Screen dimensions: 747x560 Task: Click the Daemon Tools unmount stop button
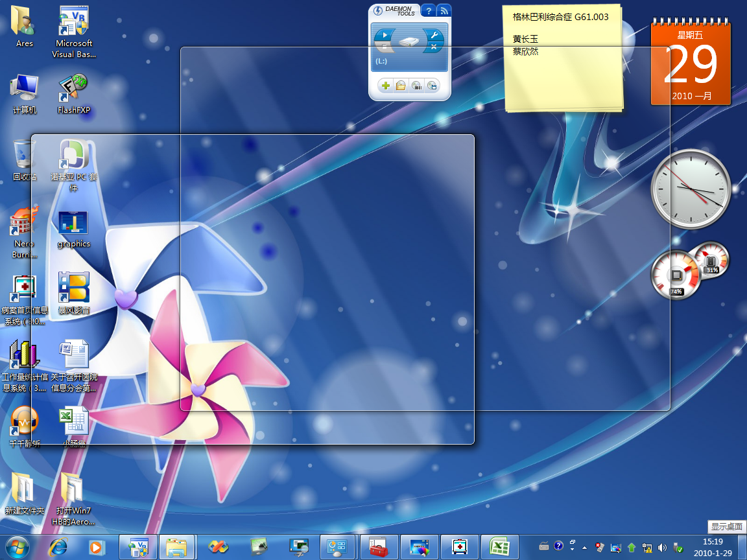click(x=384, y=47)
